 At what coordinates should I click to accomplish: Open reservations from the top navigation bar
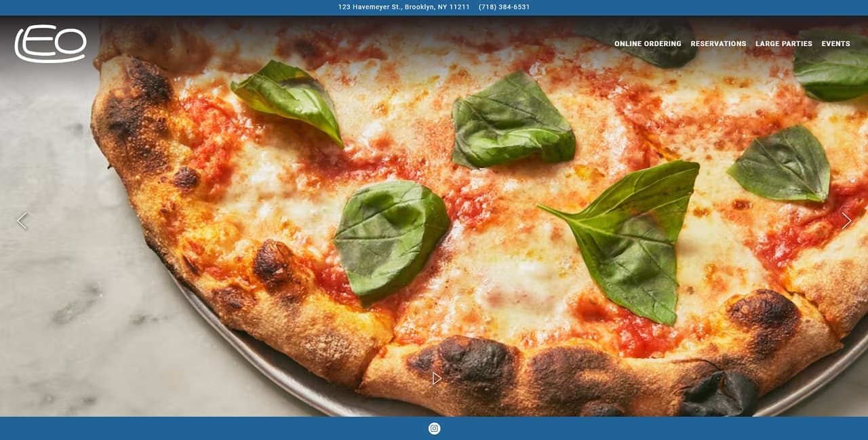[719, 43]
